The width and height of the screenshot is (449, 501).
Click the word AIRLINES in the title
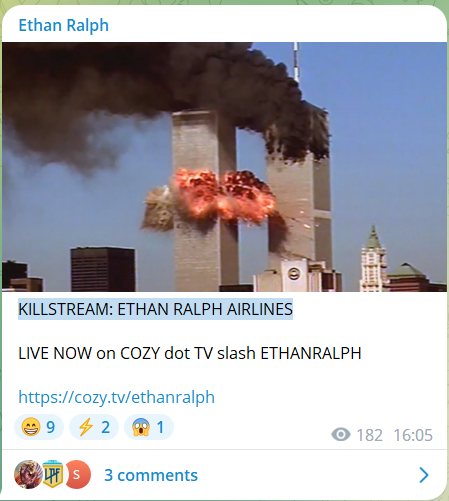[x=260, y=309]
